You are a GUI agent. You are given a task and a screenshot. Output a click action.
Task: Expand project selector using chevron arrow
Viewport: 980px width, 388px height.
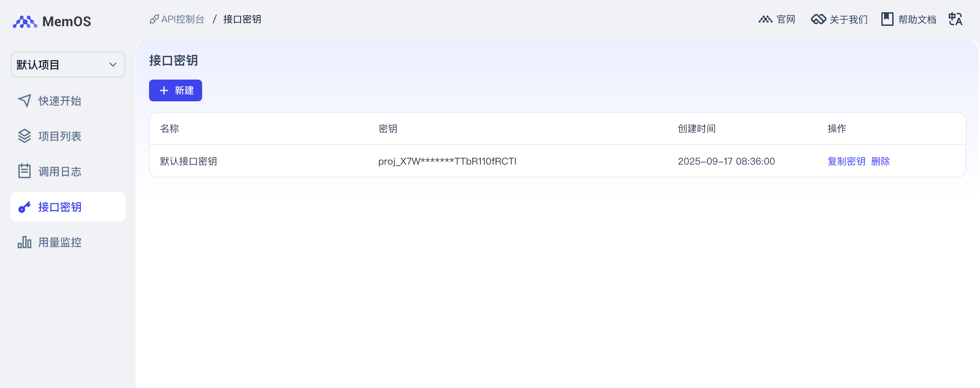113,65
